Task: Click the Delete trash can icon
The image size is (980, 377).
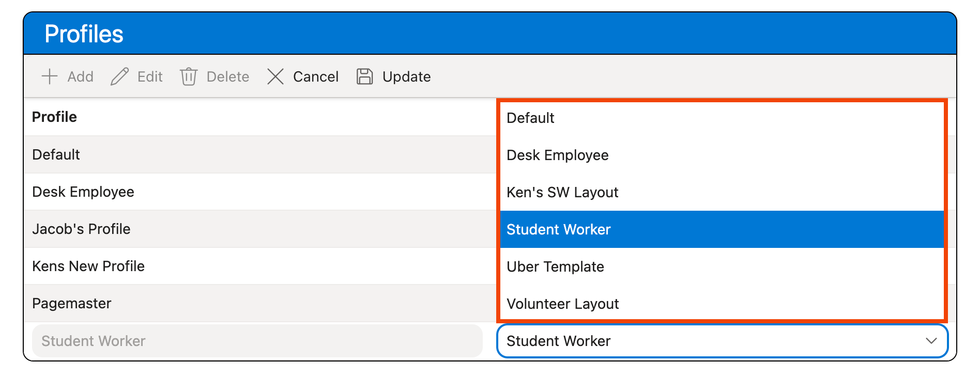Action: point(189,76)
